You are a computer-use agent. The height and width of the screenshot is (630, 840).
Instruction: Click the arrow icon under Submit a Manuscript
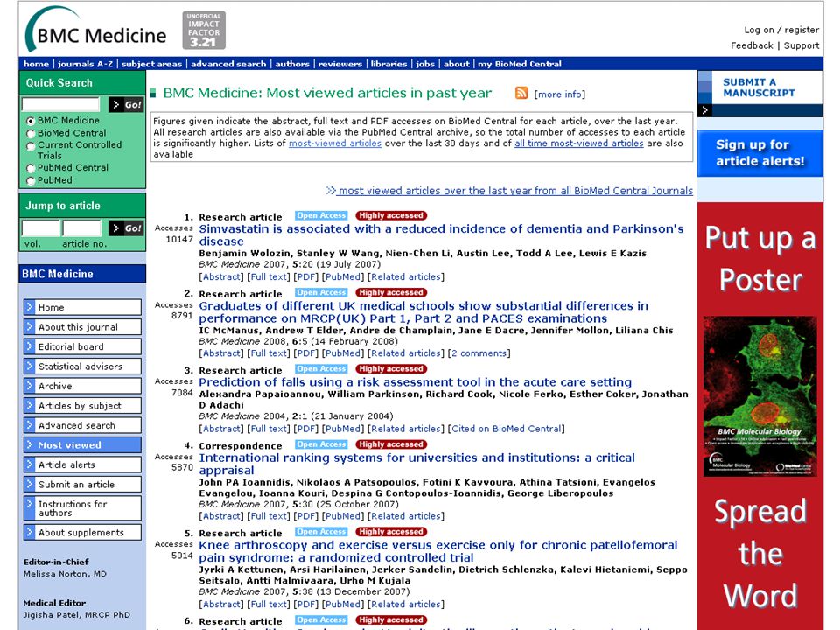tap(705, 110)
